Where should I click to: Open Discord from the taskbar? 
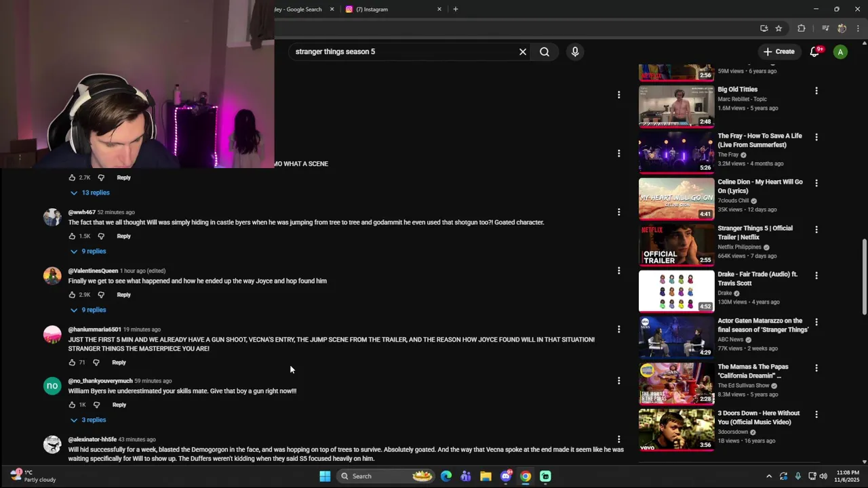click(506, 476)
